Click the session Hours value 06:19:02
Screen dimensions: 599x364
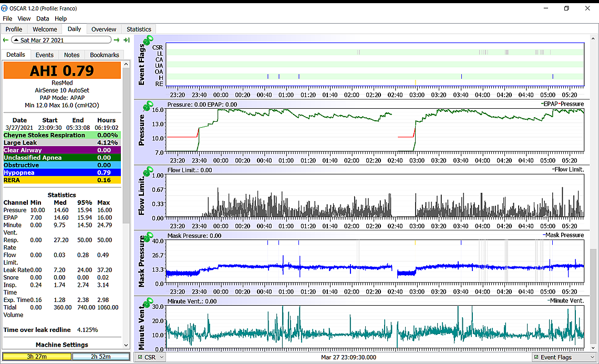click(x=107, y=128)
